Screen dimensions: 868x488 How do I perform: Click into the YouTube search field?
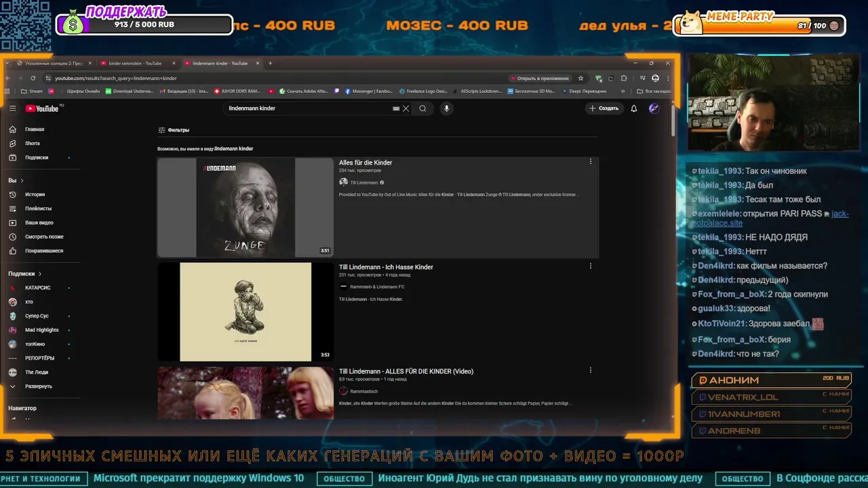pyautogui.click(x=309, y=108)
